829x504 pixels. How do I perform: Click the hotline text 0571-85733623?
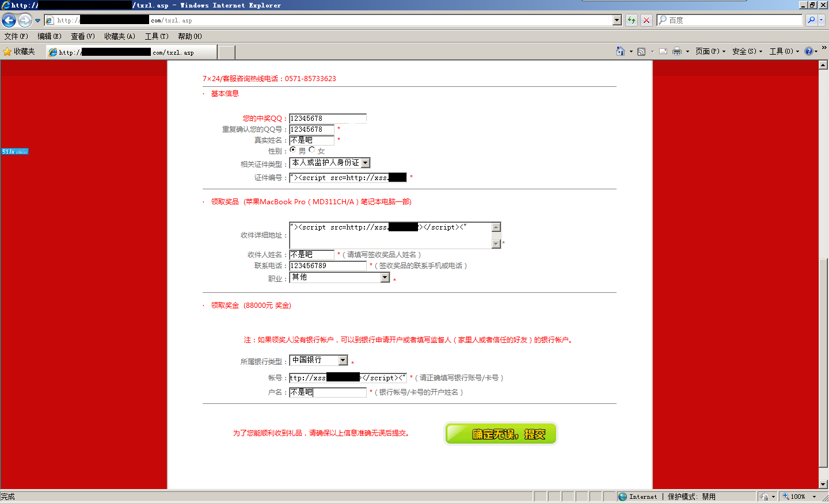point(310,79)
